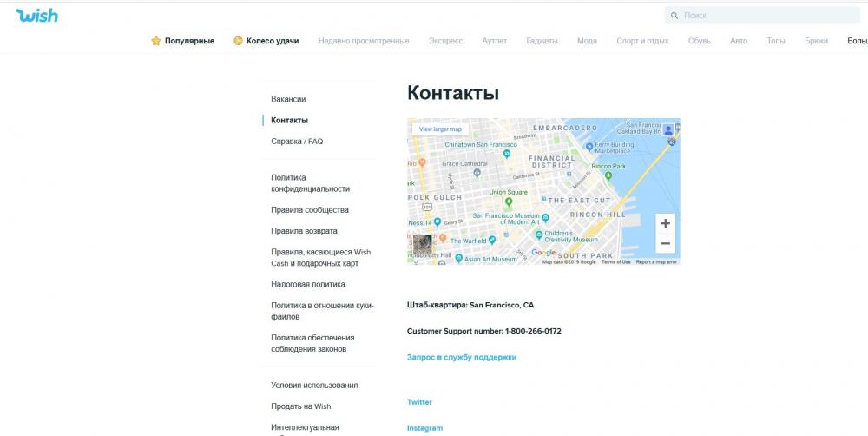
Task: Click Штаб-квартира: San Francisco, CA text
Action: [470, 305]
